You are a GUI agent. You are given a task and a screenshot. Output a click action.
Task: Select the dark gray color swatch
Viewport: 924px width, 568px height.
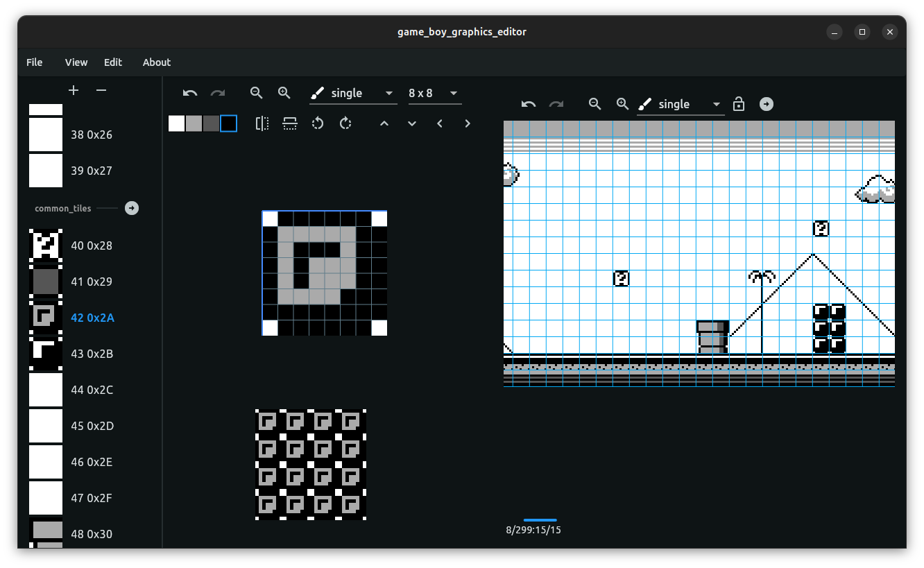point(211,123)
